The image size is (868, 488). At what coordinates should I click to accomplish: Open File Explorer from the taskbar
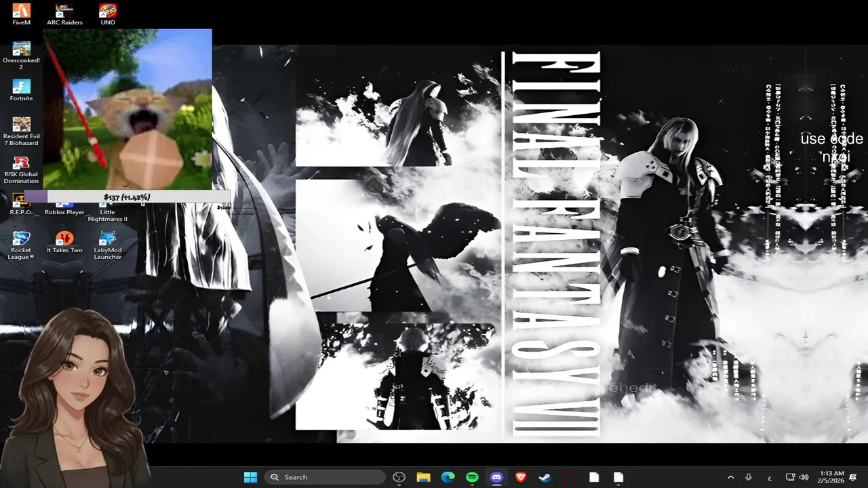423,477
